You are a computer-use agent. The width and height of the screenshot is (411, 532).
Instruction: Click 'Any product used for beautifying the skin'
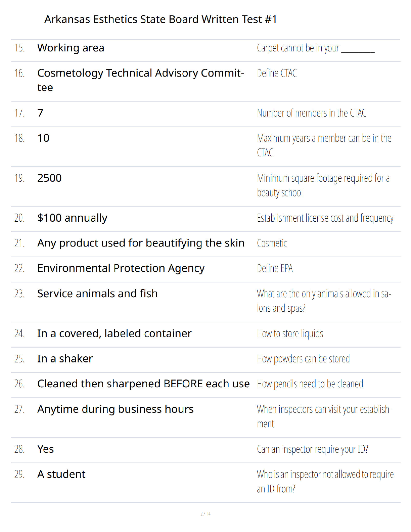(x=141, y=243)
